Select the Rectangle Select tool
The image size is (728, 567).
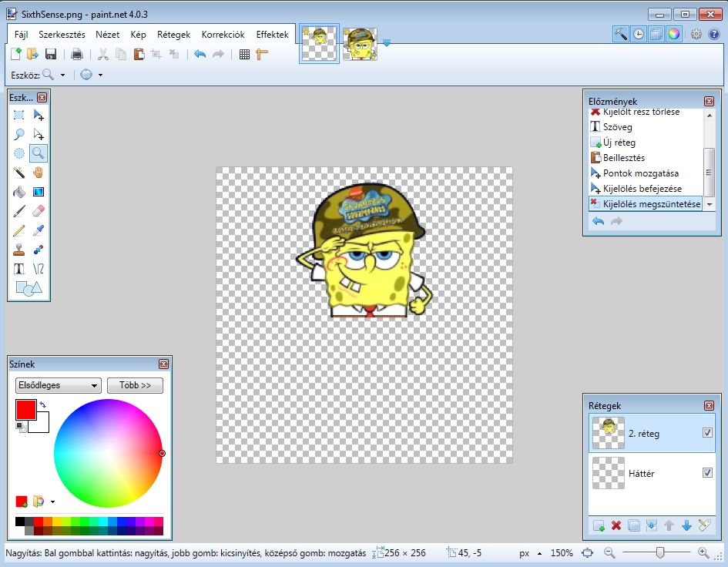coord(19,115)
